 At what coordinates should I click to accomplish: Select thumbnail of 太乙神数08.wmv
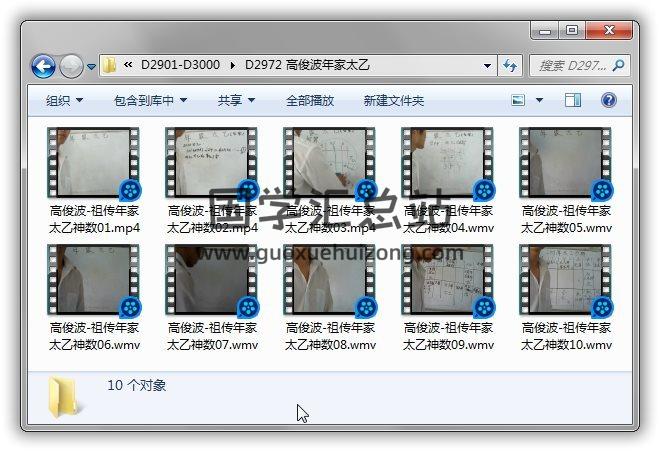[x=329, y=279]
